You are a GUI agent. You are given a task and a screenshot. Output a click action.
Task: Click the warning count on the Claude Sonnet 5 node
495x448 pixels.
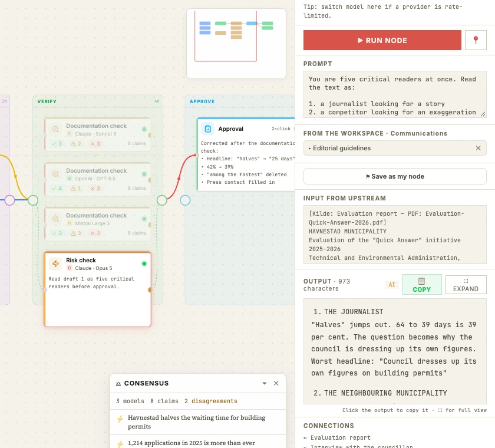click(76, 144)
